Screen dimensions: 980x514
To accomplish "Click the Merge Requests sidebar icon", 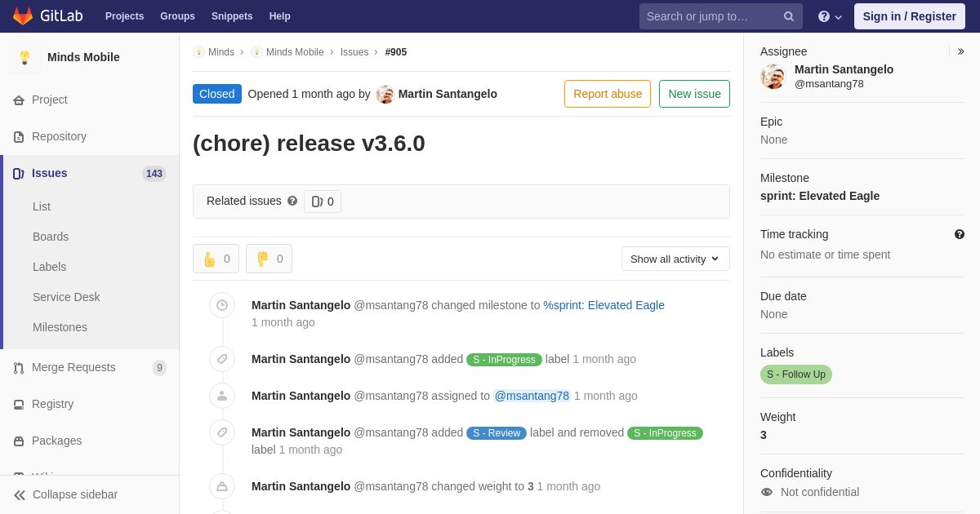I will [x=19, y=368].
